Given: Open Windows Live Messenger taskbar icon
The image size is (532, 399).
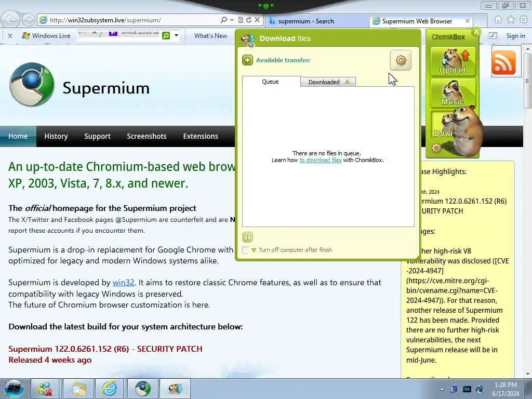Looking at the screenshot, I should coord(45,389).
